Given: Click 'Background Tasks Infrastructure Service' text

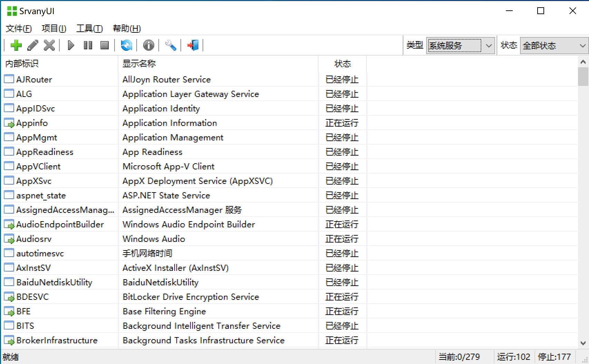Looking at the screenshot, I should (204, 340).
